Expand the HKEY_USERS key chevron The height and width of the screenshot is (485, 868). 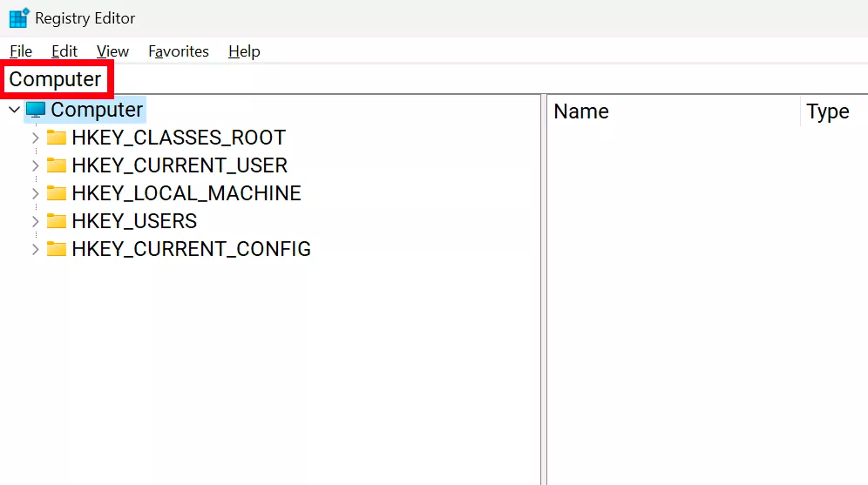(x=35, y=221)
